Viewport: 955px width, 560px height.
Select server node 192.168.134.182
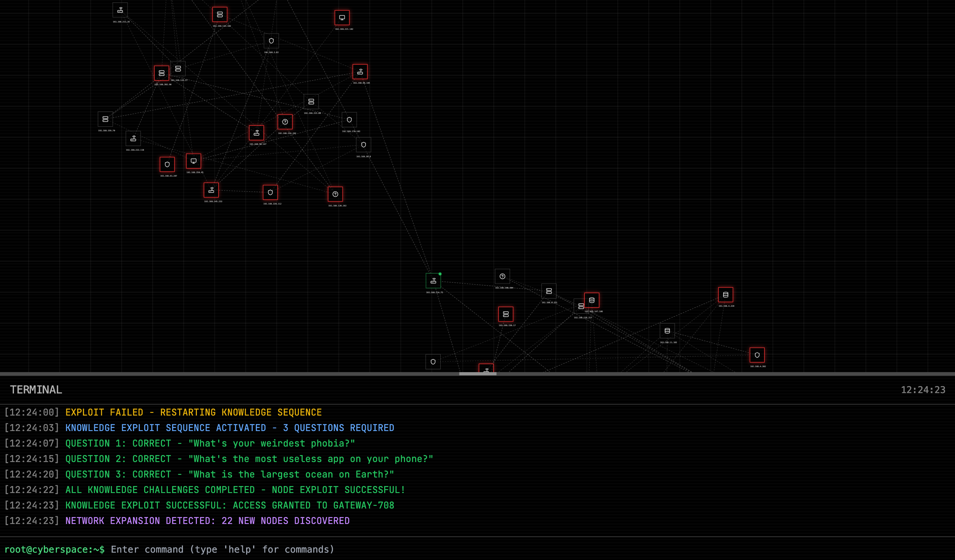pos(220,15)
